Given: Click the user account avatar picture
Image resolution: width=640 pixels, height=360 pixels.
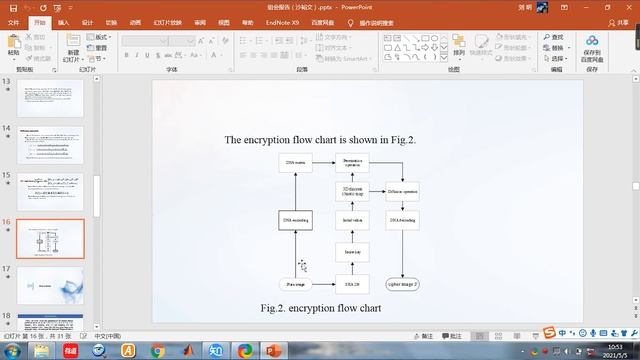Looking at the screenshot, I should tap(542, 7).
